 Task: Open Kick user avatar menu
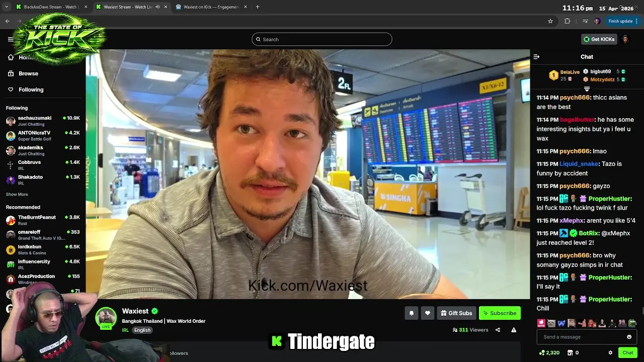point(625,39)
